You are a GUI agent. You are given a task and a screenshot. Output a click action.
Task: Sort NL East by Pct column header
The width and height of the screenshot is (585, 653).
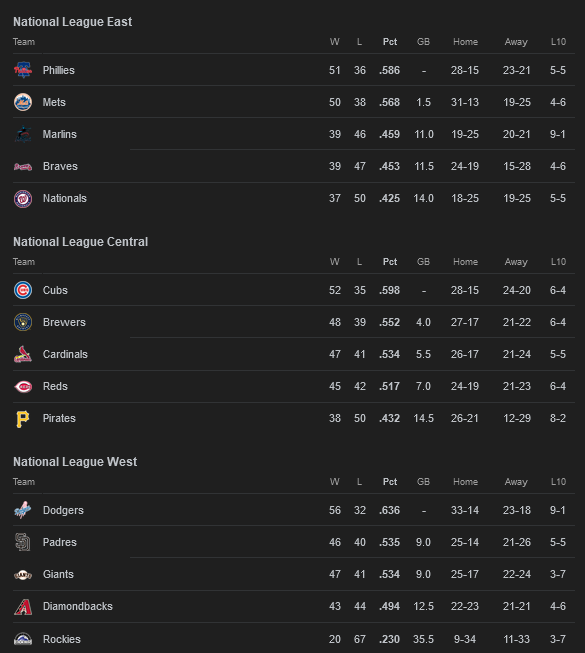[x=390, y=42]
